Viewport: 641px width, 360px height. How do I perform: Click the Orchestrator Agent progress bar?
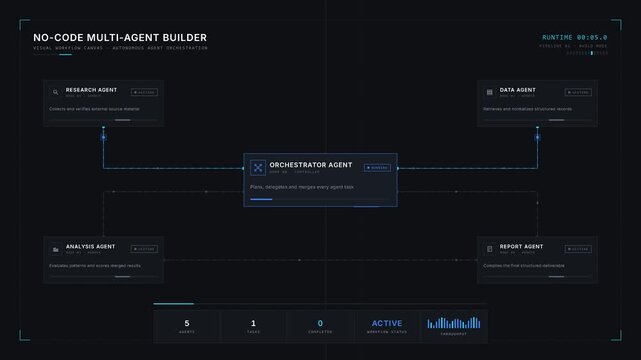320,199
